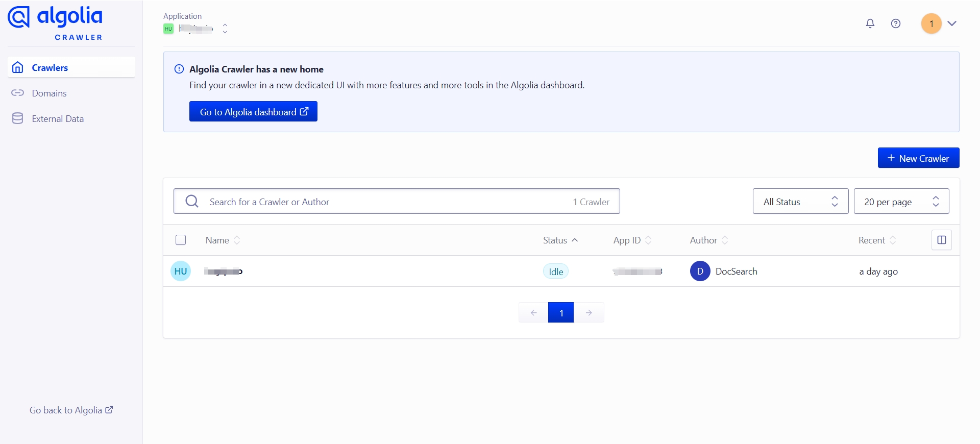980x444 pixels.
Task: Sort the table by Name column
Action: tap(223, 240)
